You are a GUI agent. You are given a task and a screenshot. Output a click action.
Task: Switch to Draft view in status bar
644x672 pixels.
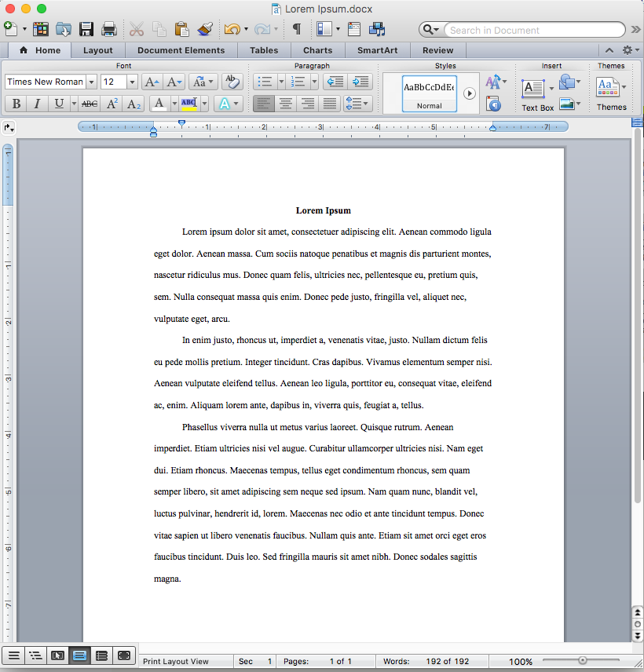[x=13, y=655]
